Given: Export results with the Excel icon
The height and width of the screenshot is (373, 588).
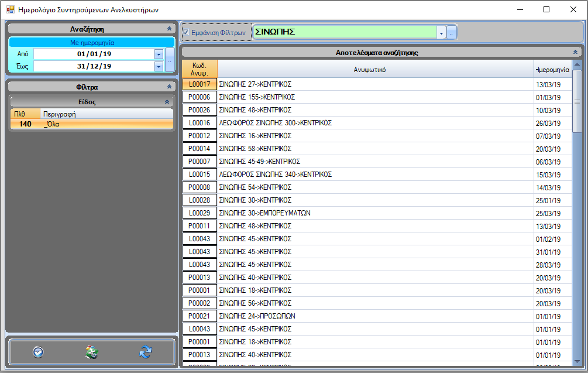Looking at the screenshot, I should [x=92, y=352].
